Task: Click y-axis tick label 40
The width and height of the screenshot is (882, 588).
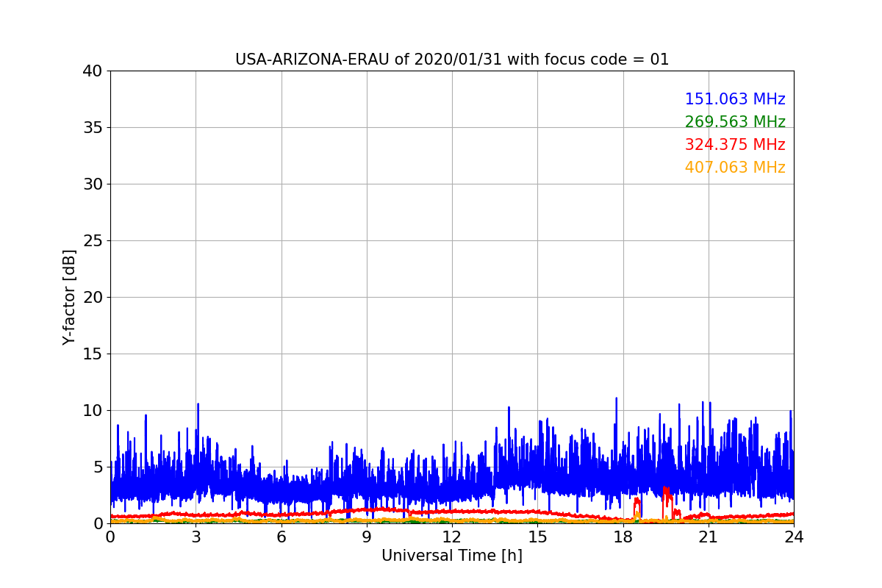Action: [x=93, y=71]
